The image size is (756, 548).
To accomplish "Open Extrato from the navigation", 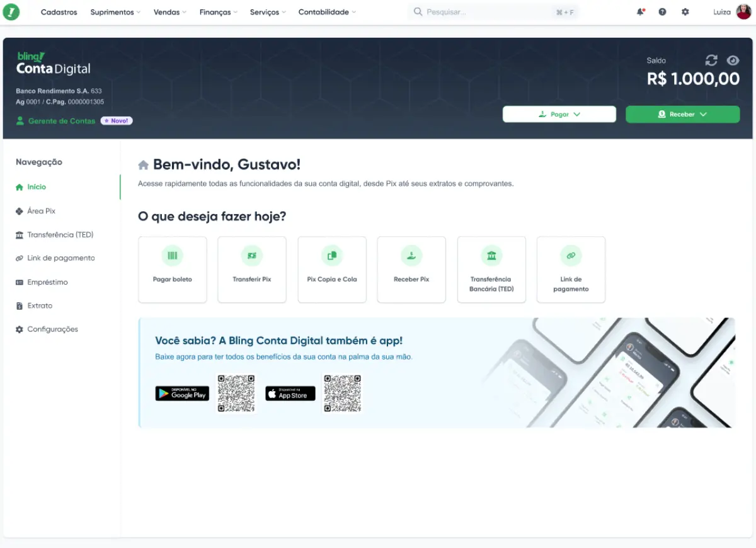I will click(x=40, y=305).
